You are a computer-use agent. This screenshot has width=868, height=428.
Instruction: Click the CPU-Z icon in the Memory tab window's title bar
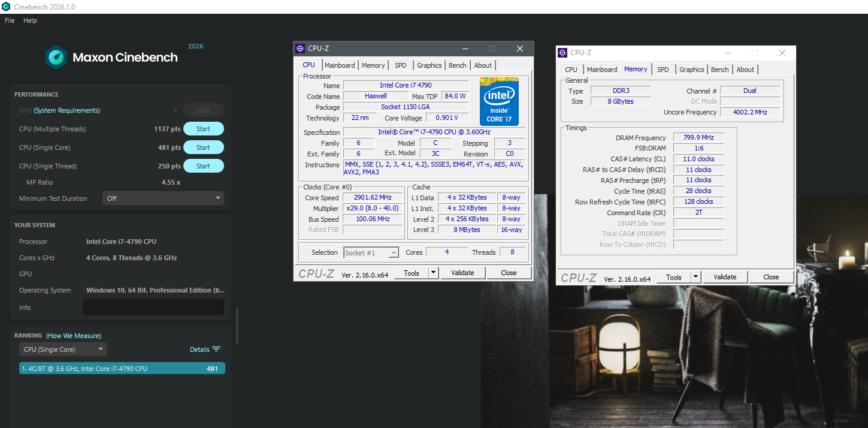point(563,53)
